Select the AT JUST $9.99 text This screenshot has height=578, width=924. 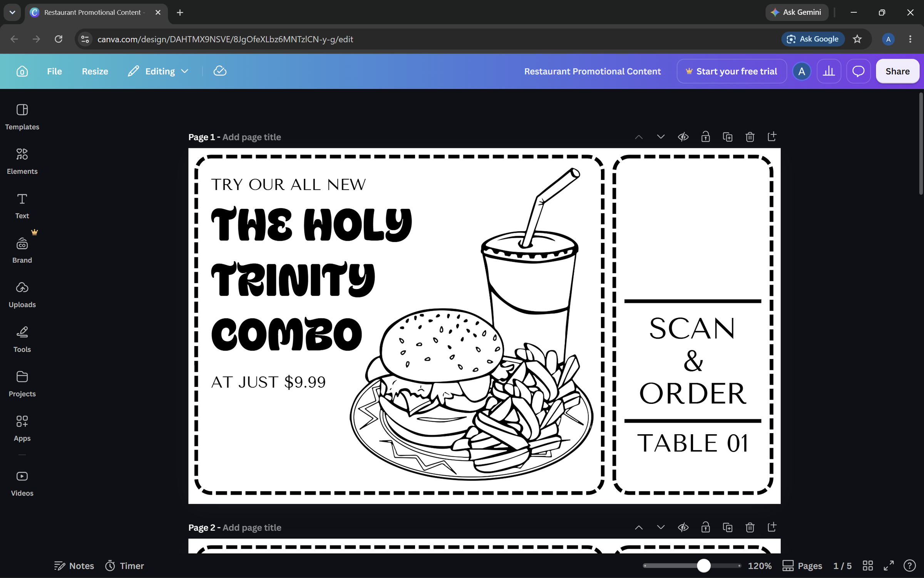pyautogui.click(x=268, y=382)
